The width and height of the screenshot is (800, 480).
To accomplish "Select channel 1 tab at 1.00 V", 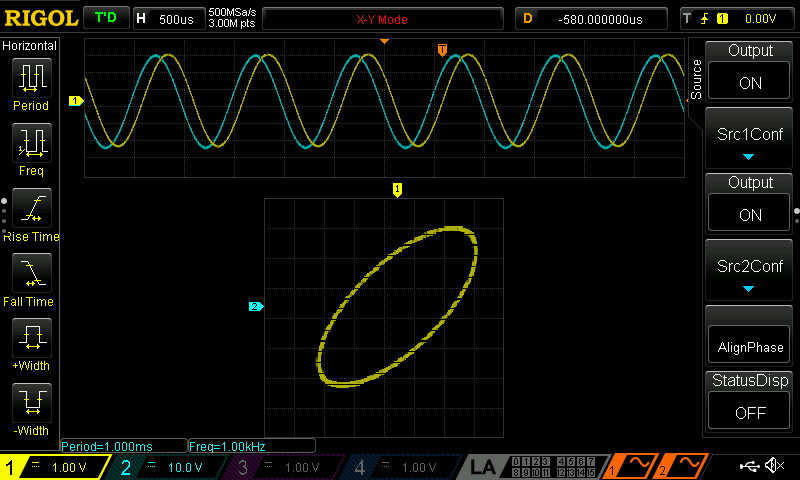I will pyautogui.click(x=55, y=467).
